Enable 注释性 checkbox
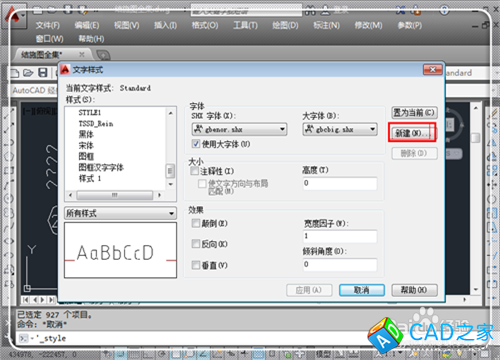Screen dimensions: 500x360 coord(194,171)
